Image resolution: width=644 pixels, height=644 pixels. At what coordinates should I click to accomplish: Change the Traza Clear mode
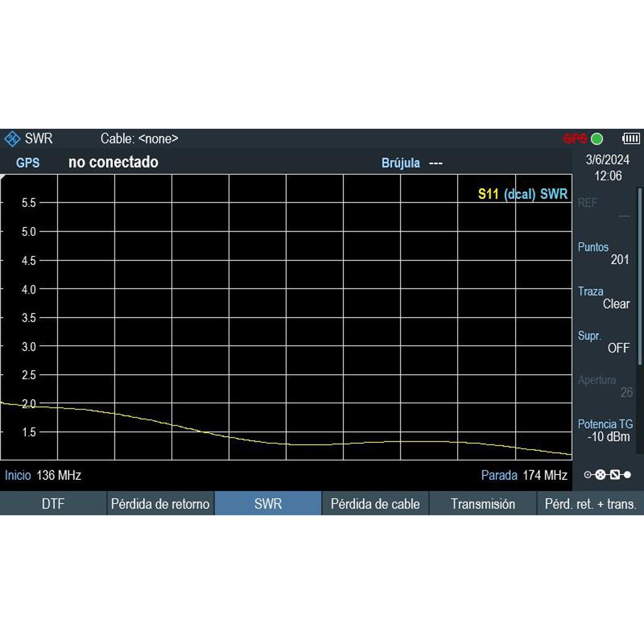click(x=604, y=298)
